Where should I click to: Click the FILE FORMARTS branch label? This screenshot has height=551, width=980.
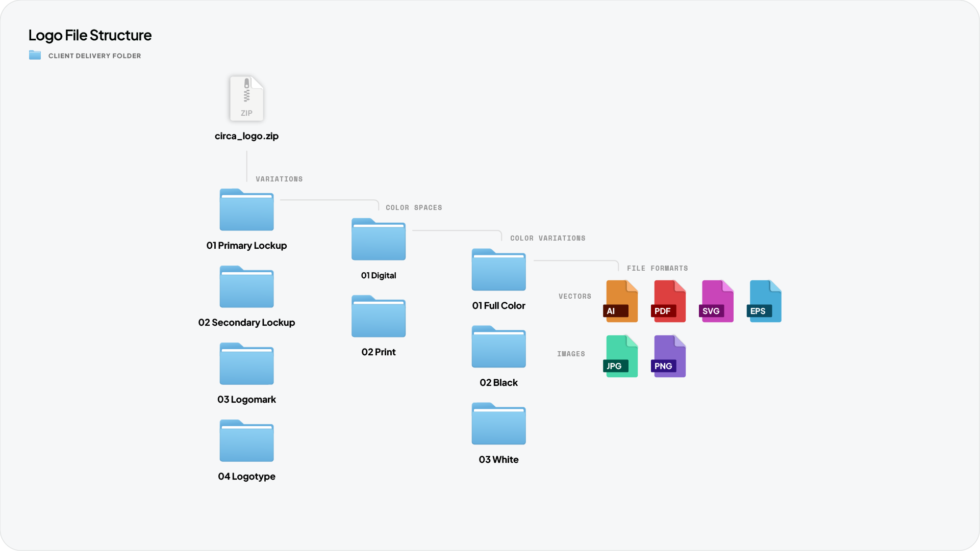658,268
